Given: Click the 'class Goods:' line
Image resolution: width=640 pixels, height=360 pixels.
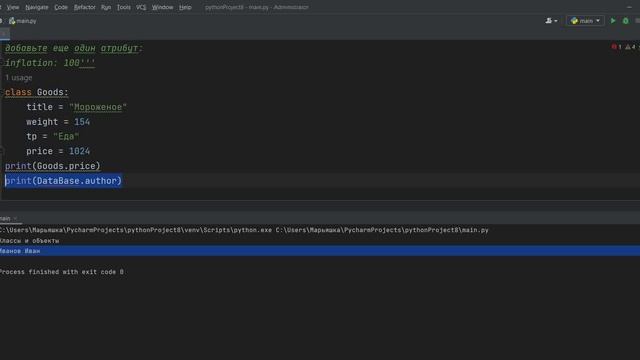Looking at the screenshot, I should pyautogui.click(x=37, y=92).
